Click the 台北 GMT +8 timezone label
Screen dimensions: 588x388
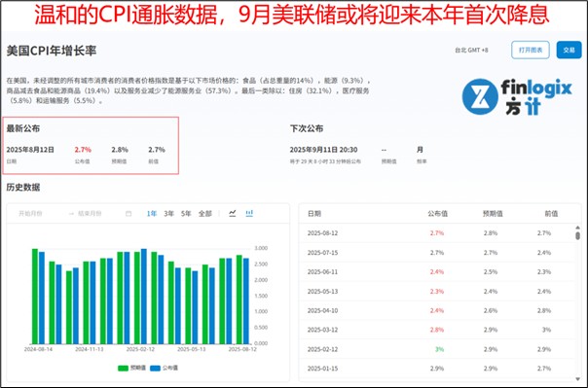471,50
